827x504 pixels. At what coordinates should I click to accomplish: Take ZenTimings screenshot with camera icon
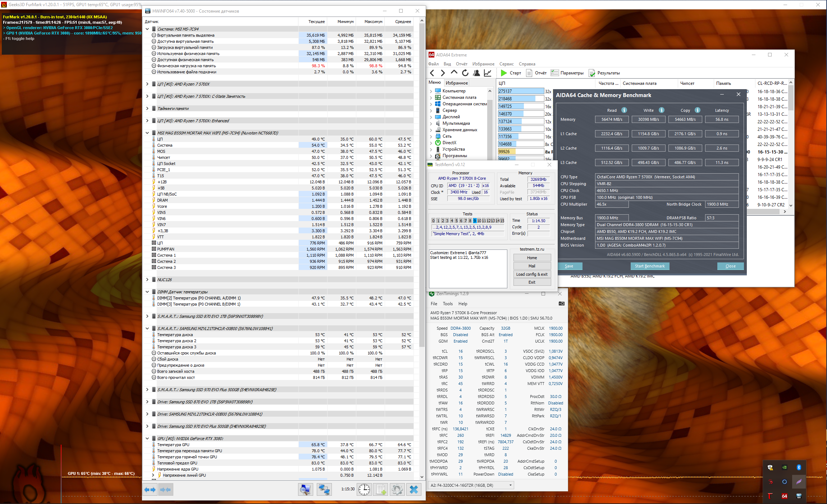(x=561, y=304)
